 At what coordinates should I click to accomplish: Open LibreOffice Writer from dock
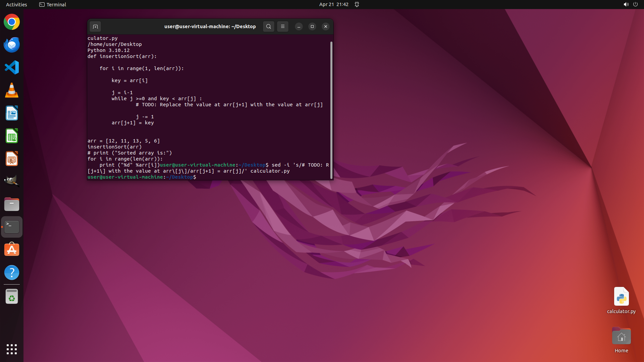(x=12, y=113)
